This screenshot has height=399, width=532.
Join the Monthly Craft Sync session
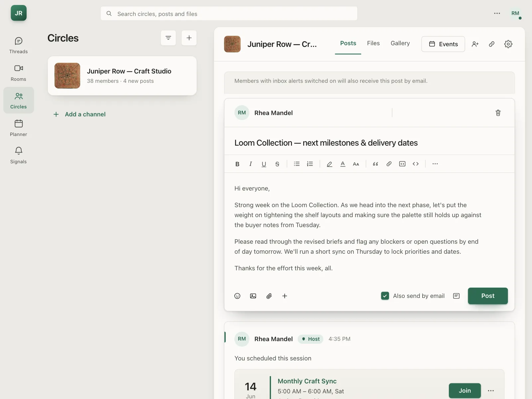point(465,391)
